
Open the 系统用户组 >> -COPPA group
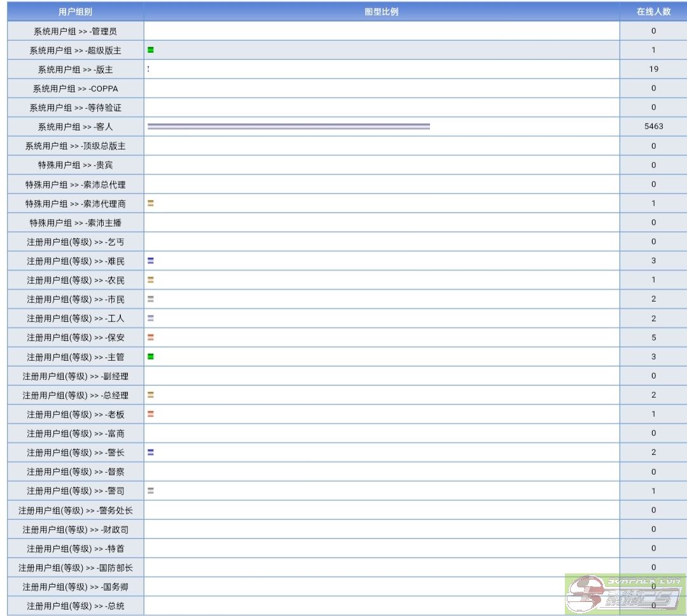tap(75, 88)
